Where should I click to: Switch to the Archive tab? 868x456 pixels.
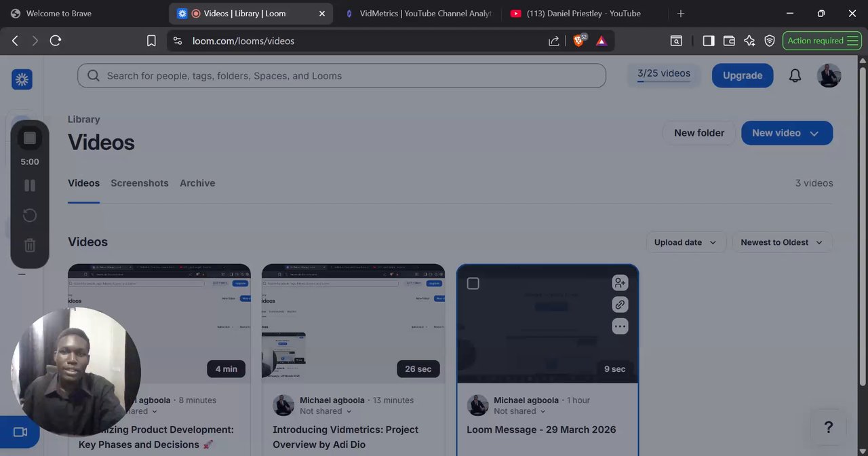(x=197, y=183)
